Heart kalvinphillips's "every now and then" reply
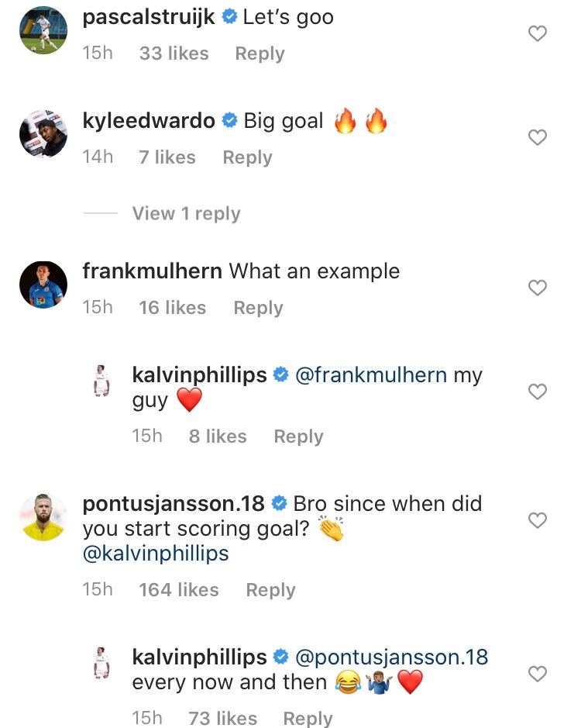581x728 pixels. tap(537, 674)
